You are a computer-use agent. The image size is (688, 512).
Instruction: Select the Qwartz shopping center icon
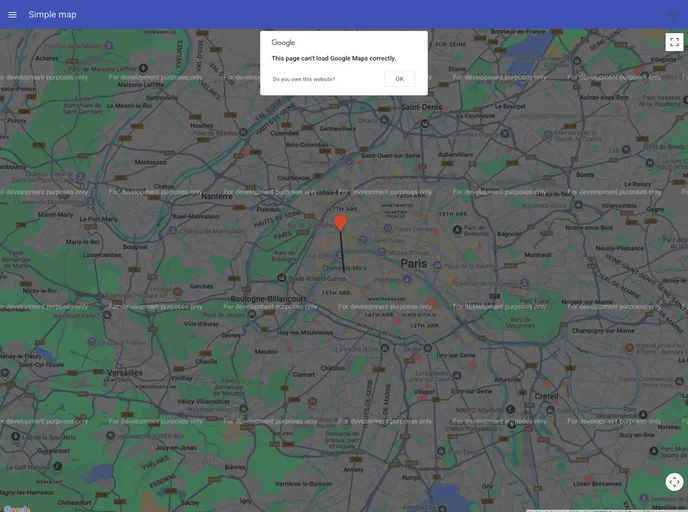[384, 119]
